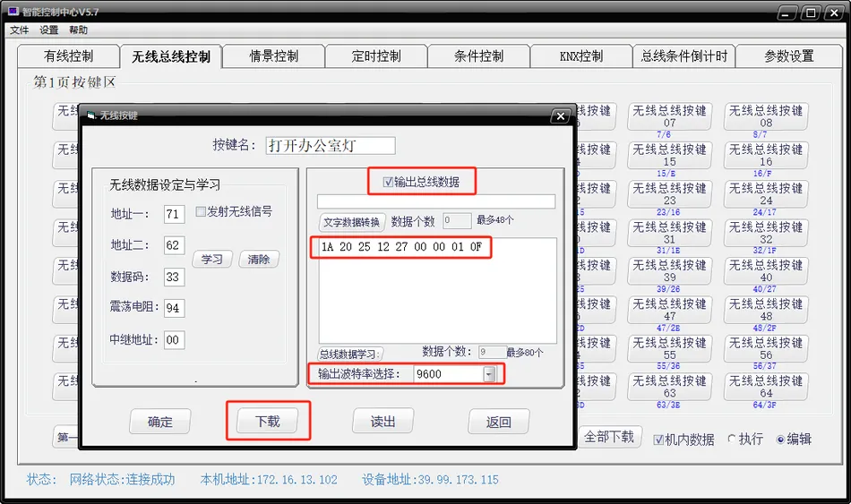The image size is (851, 504).
Task: Click the 震荡电阻 input field
Action: pyautogui.click(x=174, y=308)
